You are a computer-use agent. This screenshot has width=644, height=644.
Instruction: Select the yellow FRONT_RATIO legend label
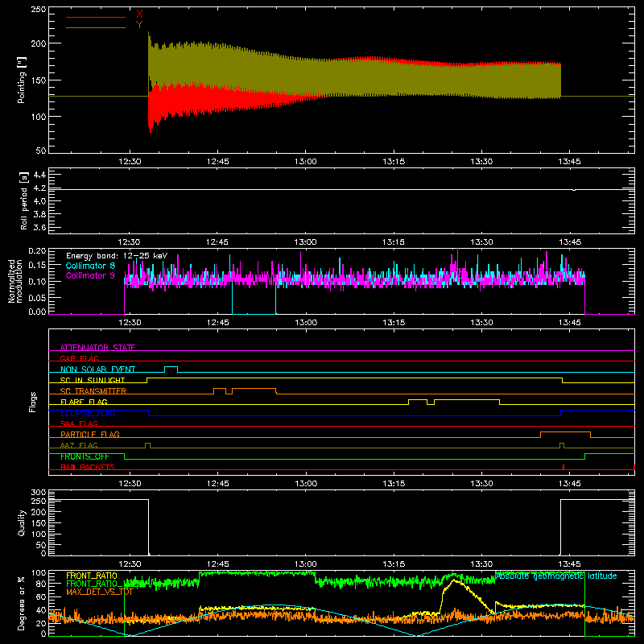point(92,576)
